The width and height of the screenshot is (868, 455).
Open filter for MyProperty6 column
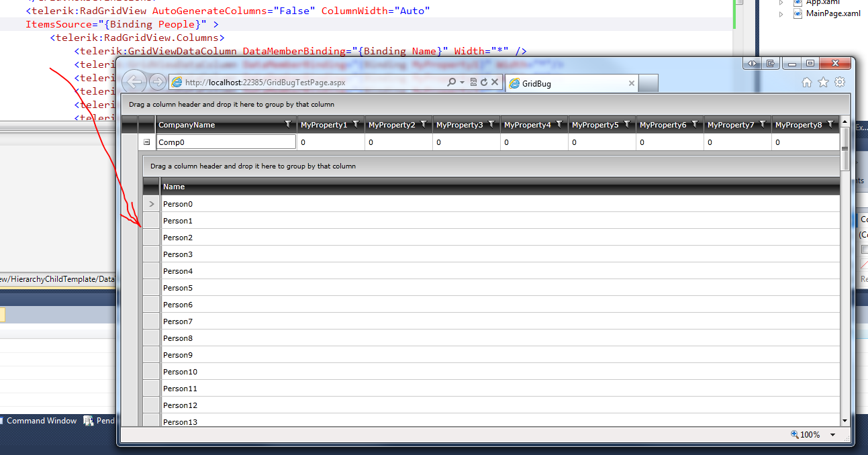click(x=695, y=125)
